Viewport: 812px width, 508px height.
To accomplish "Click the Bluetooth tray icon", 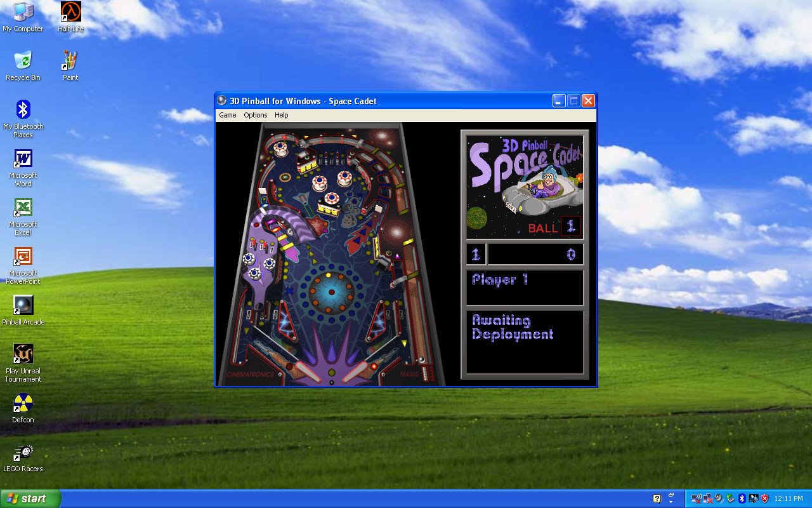I will [x=742, y=498].
